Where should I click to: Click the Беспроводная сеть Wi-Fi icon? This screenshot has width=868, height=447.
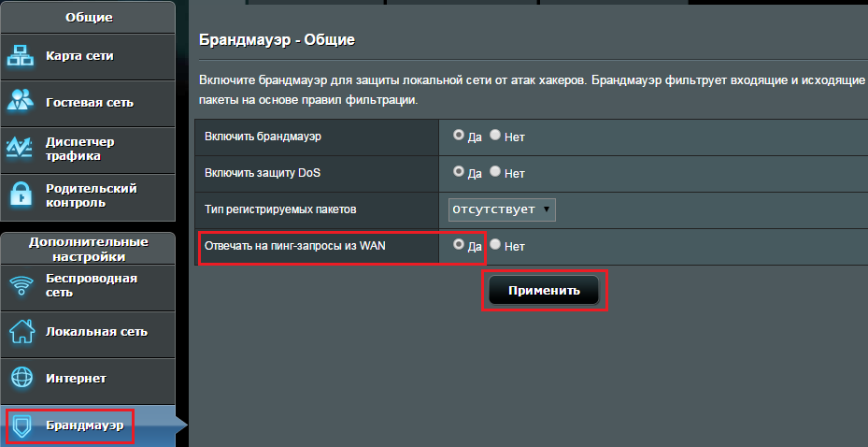tap(22, 286)
